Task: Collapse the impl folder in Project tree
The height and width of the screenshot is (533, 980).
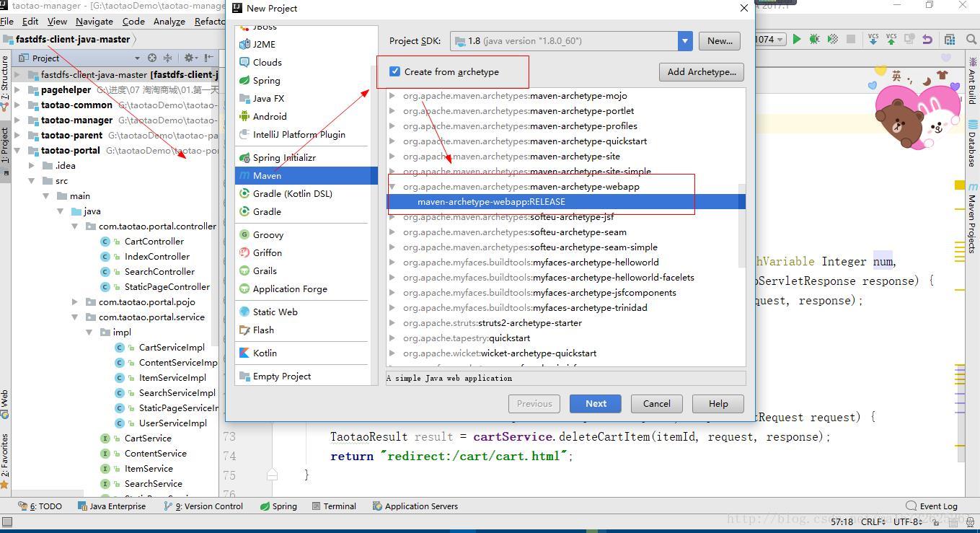Action: (x=89, y=332)
